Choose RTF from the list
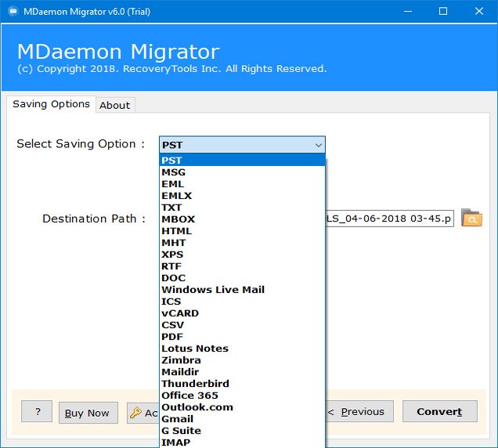Viewport: 498px width, 448px height. [x=242, y=266]
